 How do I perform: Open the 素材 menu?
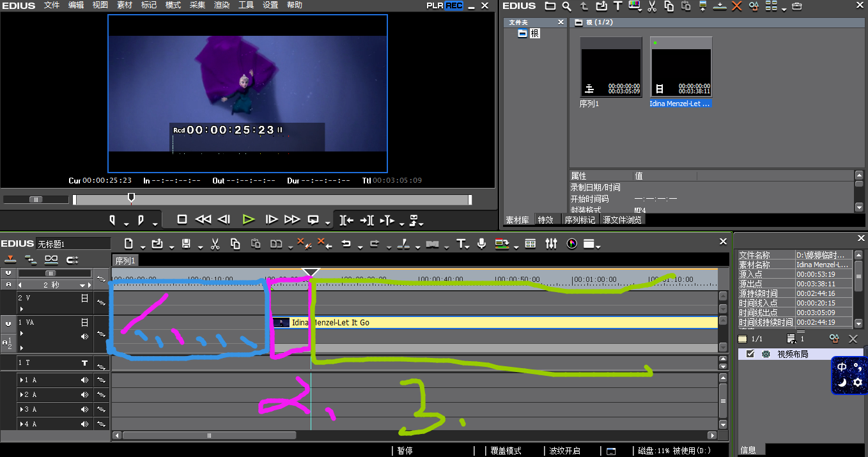click(125, 5)
